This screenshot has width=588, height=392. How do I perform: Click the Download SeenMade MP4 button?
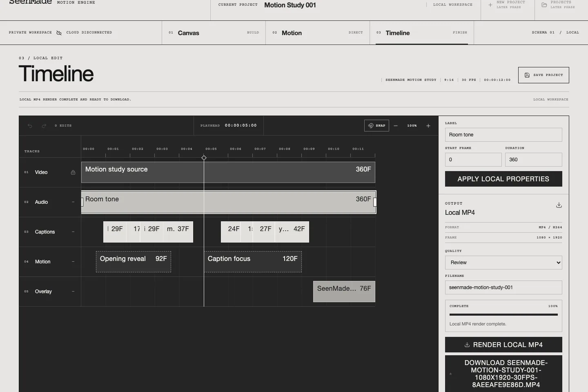click(503, 374)
